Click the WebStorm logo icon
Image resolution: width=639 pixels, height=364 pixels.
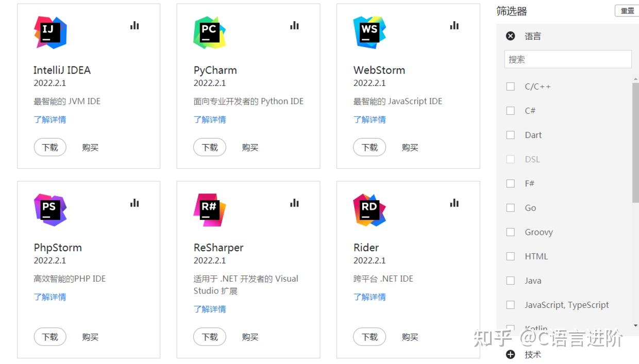pos(369,32)
